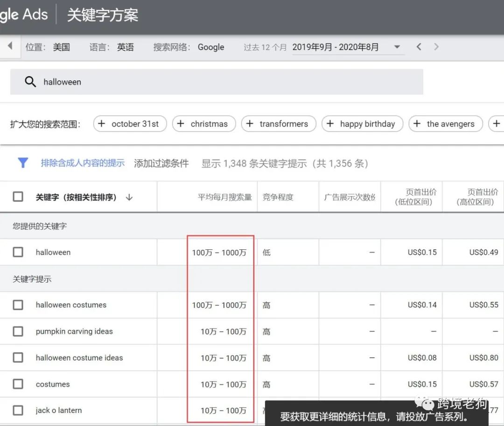Add christmas to broaden search
Viewport: 504px width, 426px height.
pos(204,124)
